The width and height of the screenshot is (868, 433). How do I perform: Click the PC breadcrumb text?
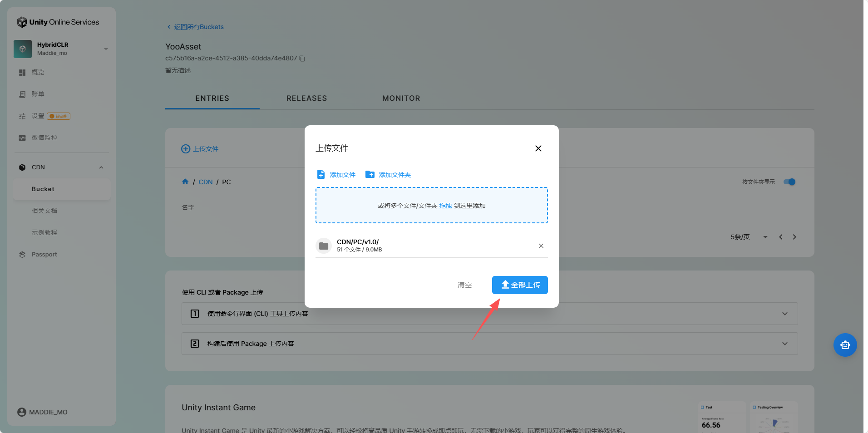(x=227, y=182)
